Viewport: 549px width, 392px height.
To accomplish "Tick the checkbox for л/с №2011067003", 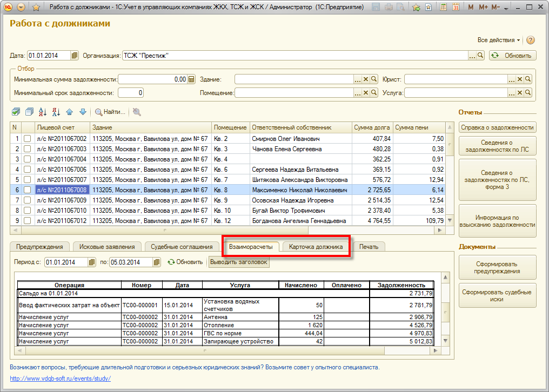I will pyautogui.click(x=28, y=148).
